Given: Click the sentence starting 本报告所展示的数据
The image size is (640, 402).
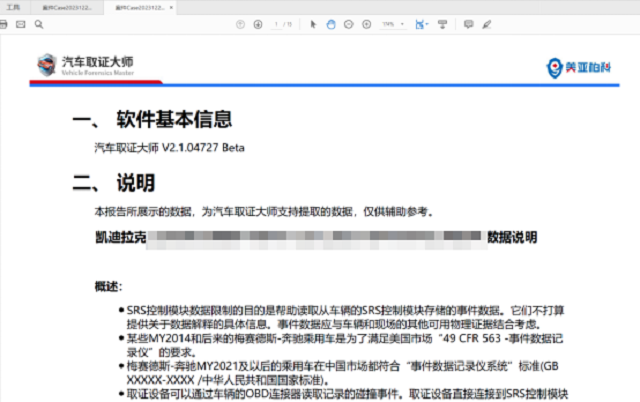Looking at the screenshot, I should [264, 211].
